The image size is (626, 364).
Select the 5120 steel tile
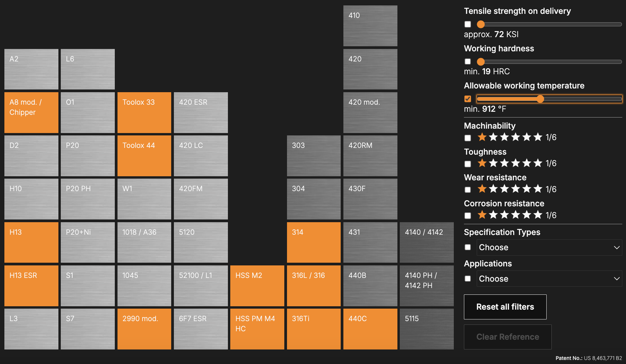(x=201, y=242)
